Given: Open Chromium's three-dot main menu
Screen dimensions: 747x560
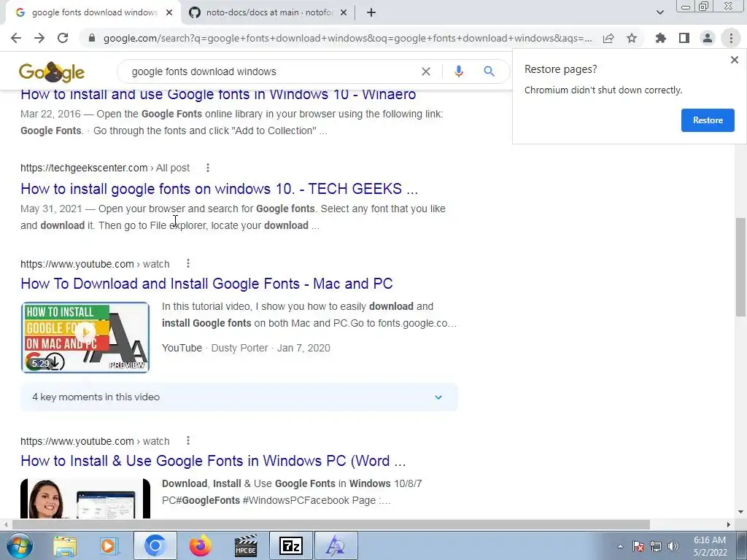Looking at the screenshot, I should (731, 38).
